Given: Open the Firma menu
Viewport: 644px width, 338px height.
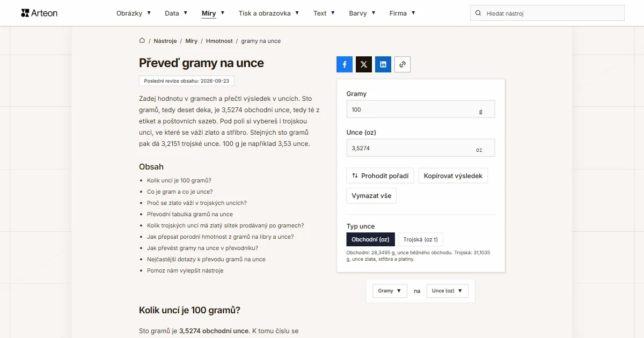Looking at the screenshot, I should [402, 13].
